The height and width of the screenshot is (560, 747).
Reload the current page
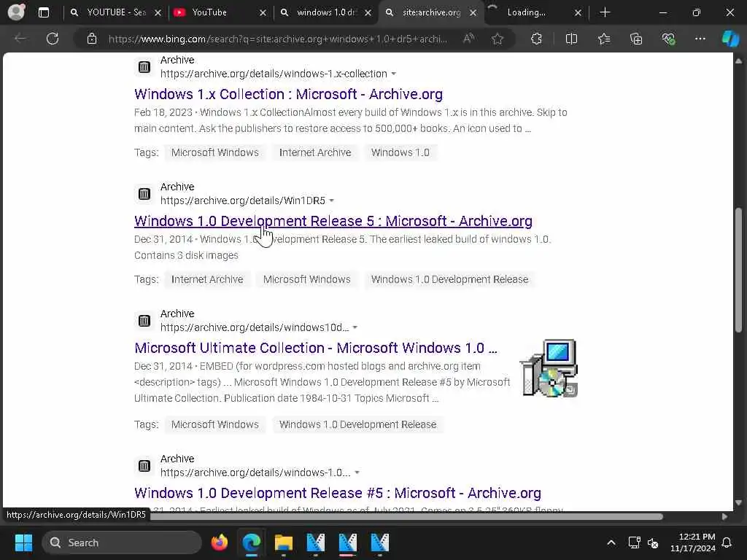(x=53, y=39)
